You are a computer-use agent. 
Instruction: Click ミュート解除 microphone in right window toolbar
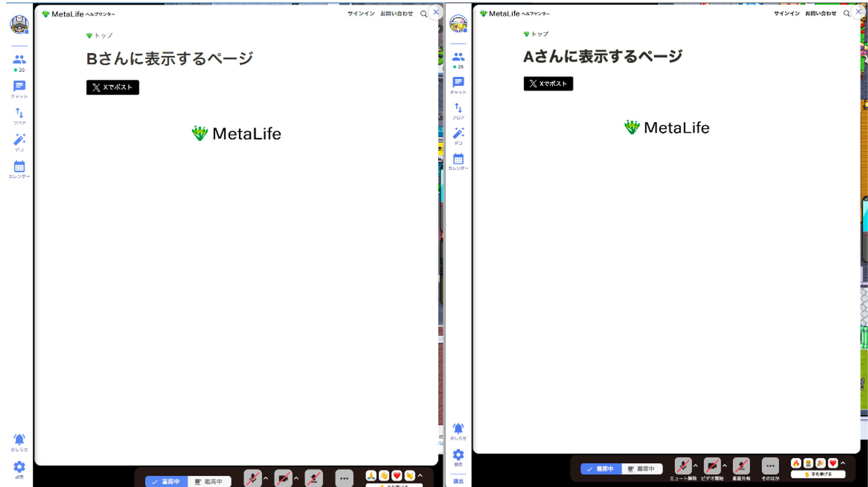pyautogui.click(x=683, y=469)
